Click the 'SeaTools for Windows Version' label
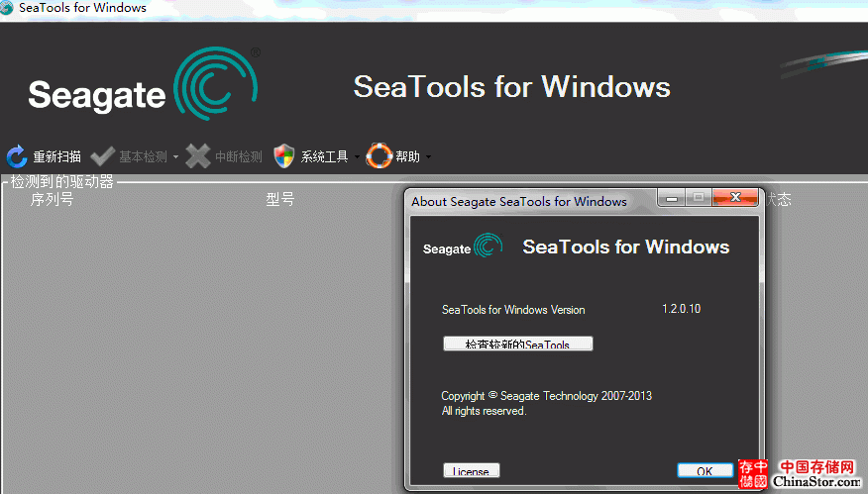868x494 pixels. click(x=513, y=310)
